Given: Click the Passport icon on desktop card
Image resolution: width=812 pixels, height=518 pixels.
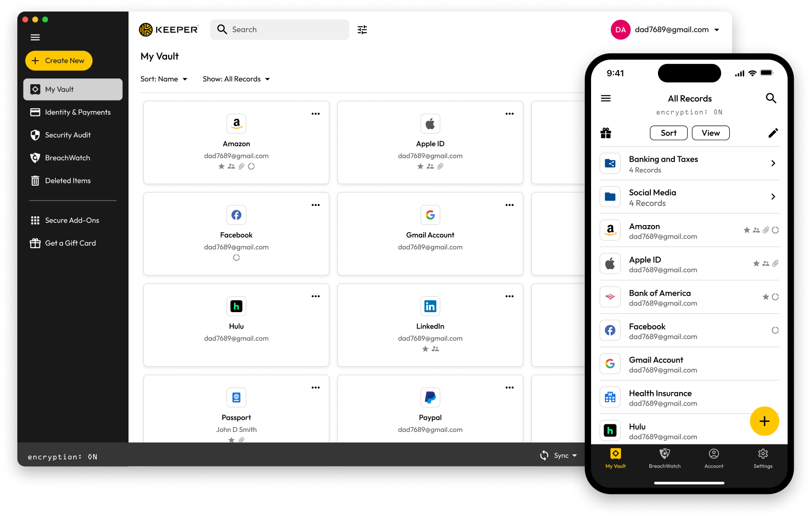Looking at the screenshot, I should click(236, 398).
